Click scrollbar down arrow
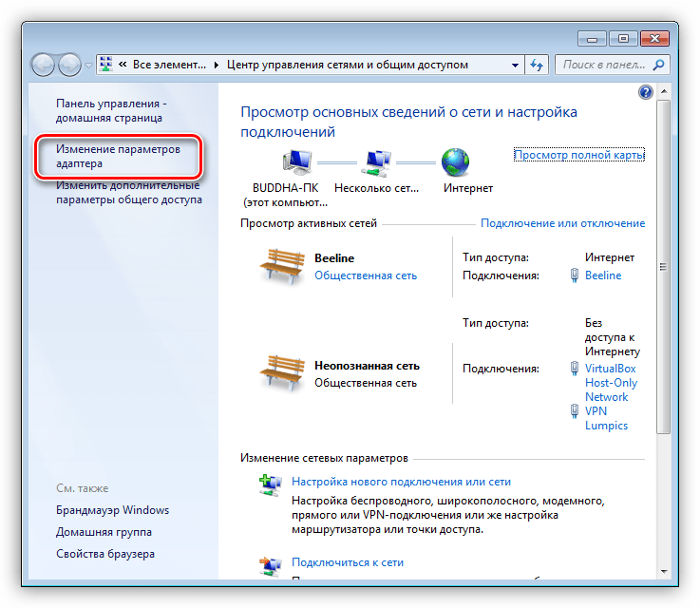The width and height of the screenshot is (700, 608). click(663, 572)
